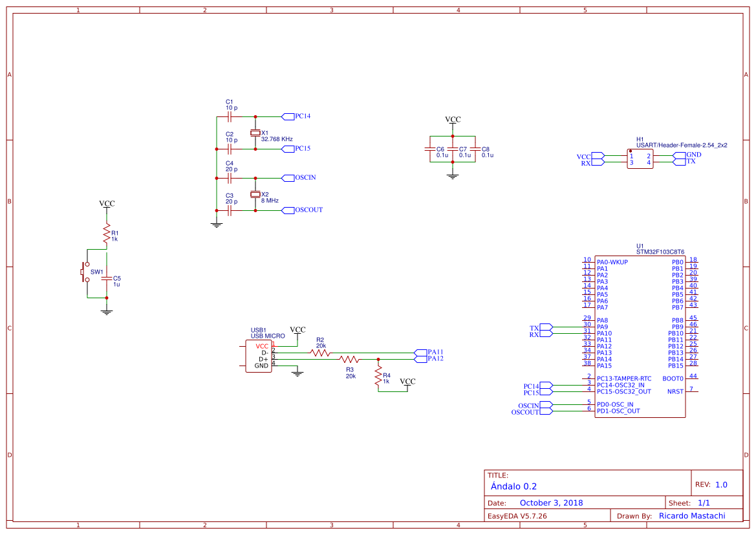
Task: Click the USART header H1 symbol
Action: tap(641, 157)
